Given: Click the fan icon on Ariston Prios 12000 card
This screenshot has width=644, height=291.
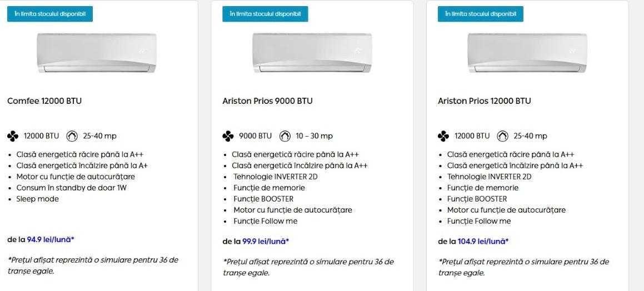Looking at the screenshot, I should tap(443, 136).
